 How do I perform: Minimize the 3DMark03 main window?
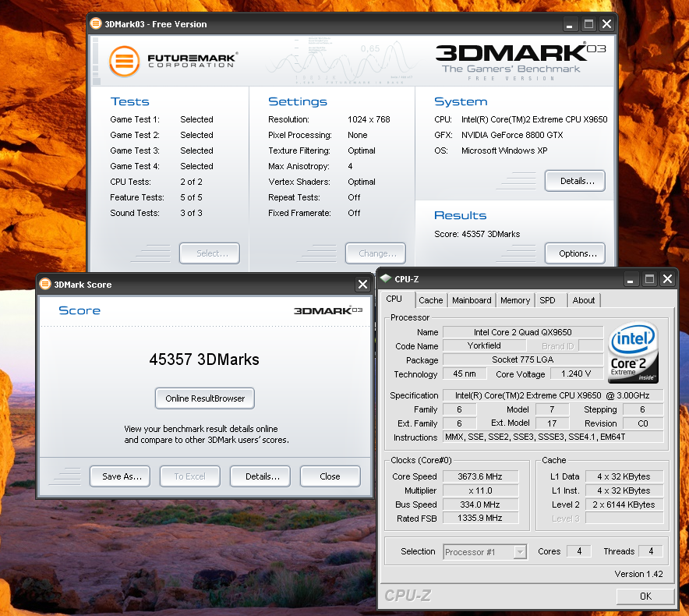(570, 24)
